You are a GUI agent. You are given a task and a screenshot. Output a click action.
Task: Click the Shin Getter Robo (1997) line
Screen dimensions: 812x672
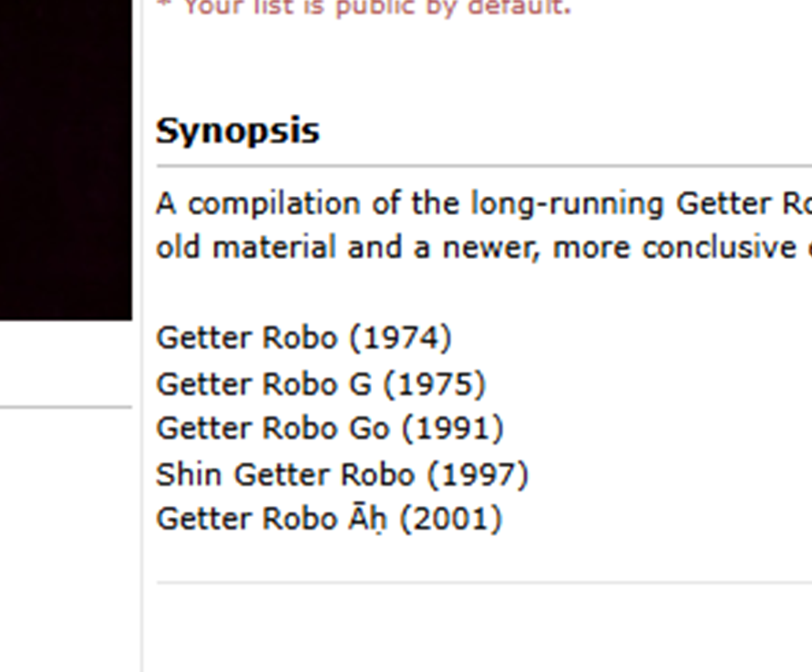click(342, 474)
